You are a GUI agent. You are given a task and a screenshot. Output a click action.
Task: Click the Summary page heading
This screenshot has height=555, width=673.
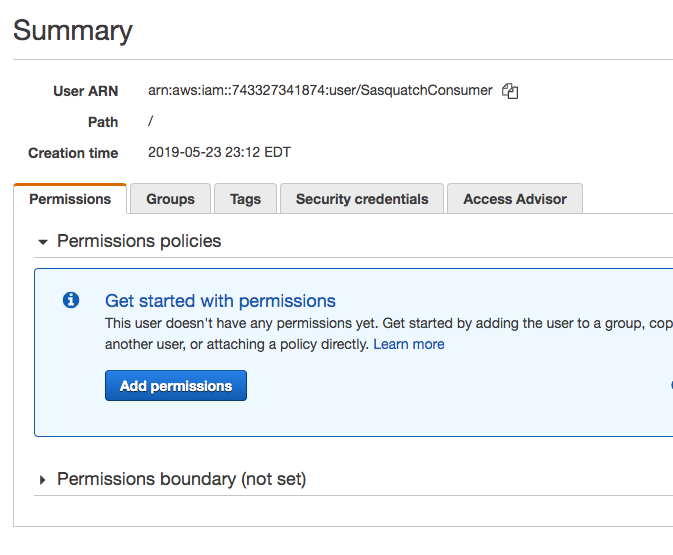(x=73, y=31)
